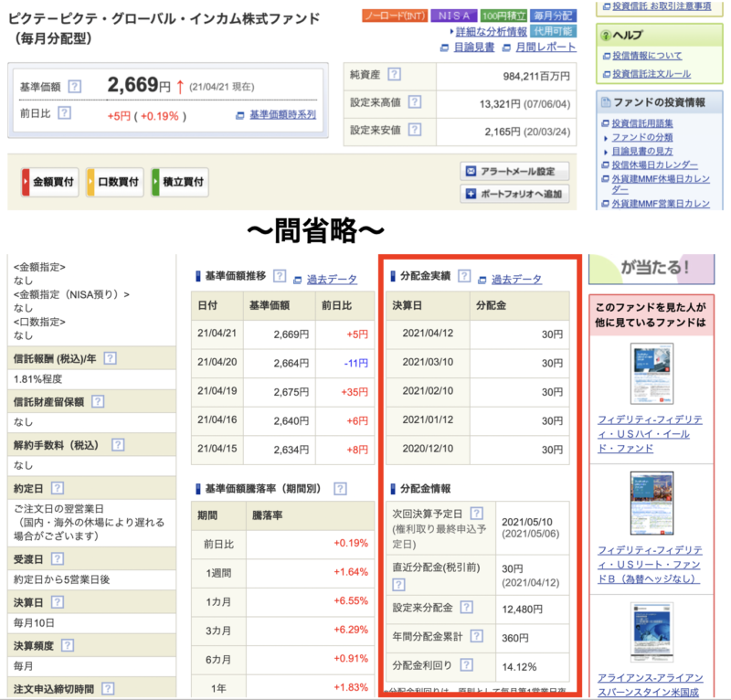Screen dimensions: 731x700
Task: Click the 100円積立 tag
Action: coord(503,16)
